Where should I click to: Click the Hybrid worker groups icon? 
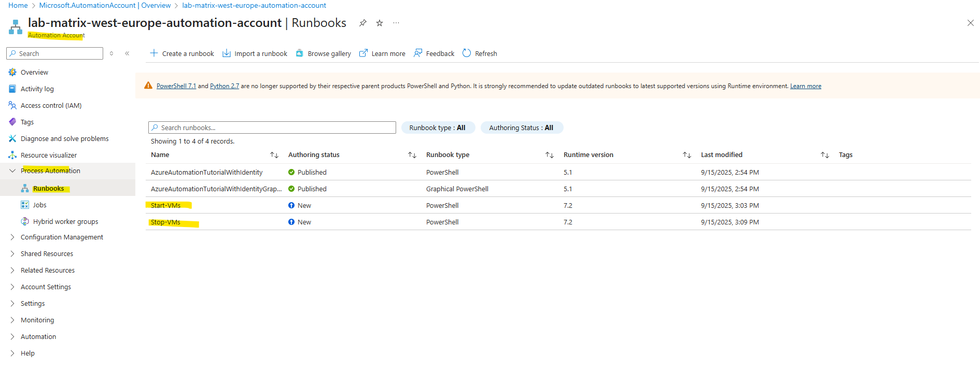25,221
